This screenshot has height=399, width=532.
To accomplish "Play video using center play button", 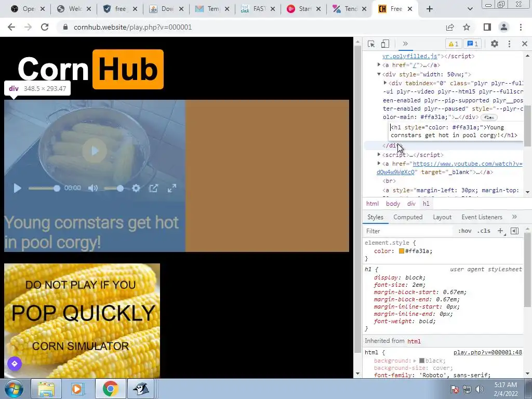I will click(x=95, y=151).
